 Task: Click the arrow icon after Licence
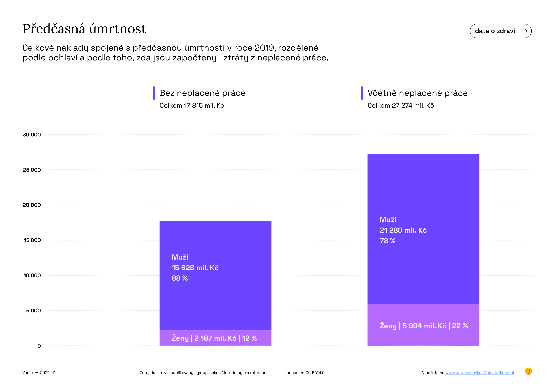pyautogui.click(x=302, y=373)
